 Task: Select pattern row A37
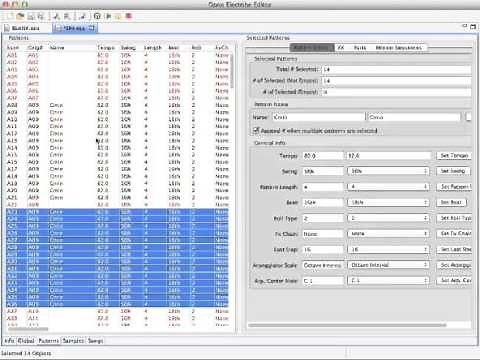coord(117,311)
